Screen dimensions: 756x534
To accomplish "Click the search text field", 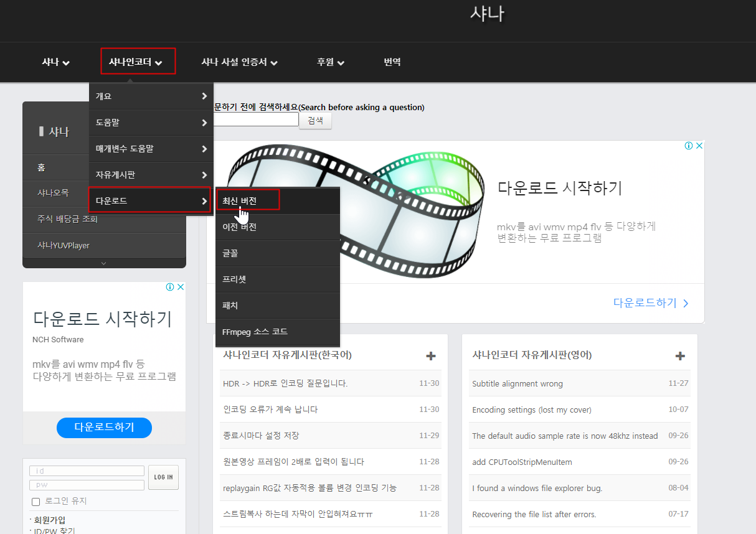I will click(256, 119).
